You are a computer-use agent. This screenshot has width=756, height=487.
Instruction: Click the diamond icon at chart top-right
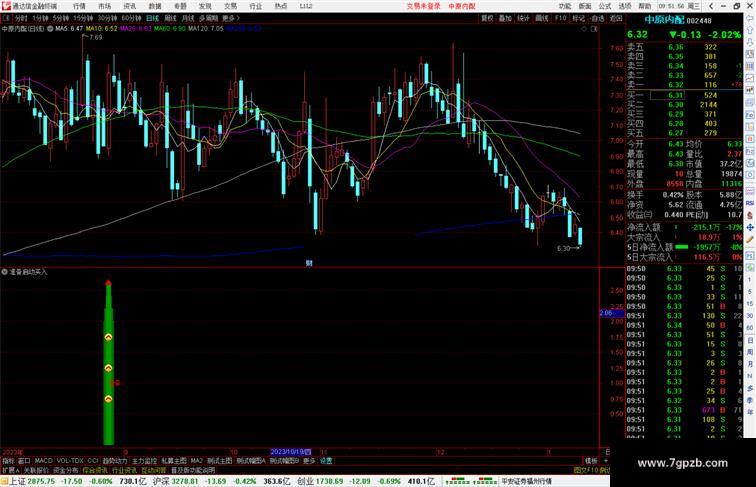584,29
